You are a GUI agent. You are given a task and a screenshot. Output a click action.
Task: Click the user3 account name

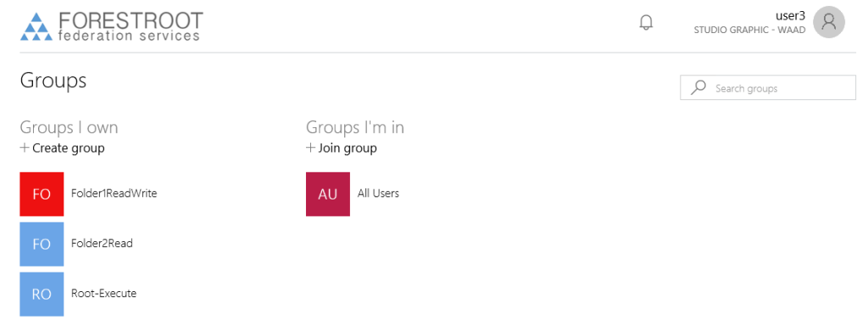click(x=791, y=15)
